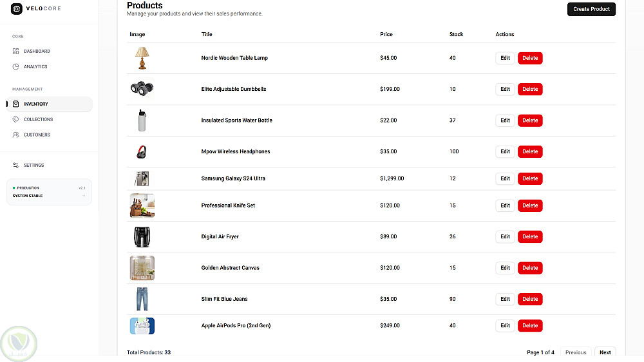Click the Collections tag icon
This screenshot has height=362, width=644.
click(16, 119)
